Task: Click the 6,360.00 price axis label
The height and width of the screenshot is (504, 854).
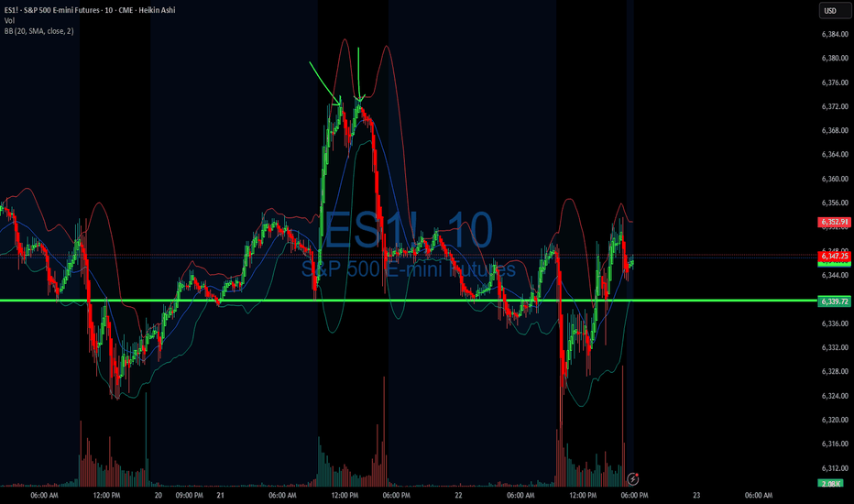Action: coord(835,179)
